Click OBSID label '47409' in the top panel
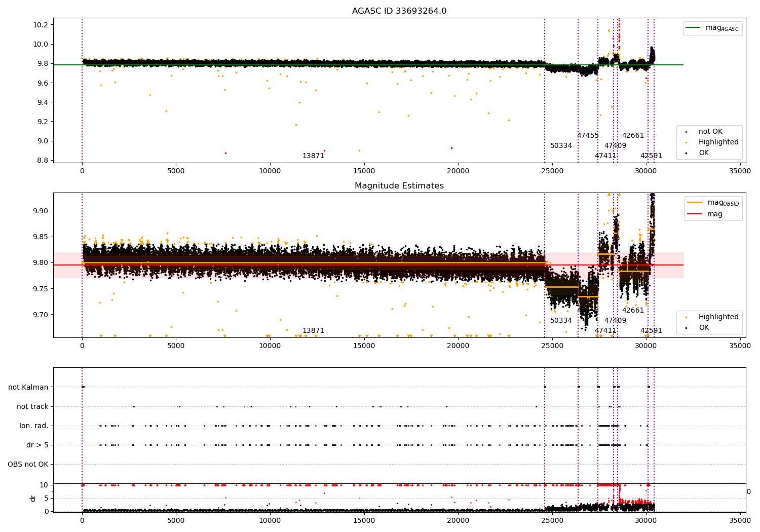760x532 pixels. [x=615, y=146]
